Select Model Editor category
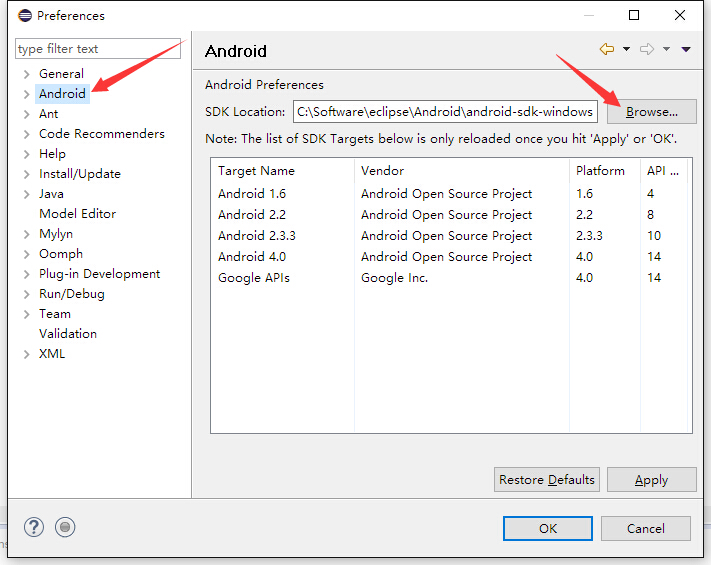This screenshot has width=711, height=565. 78,214
